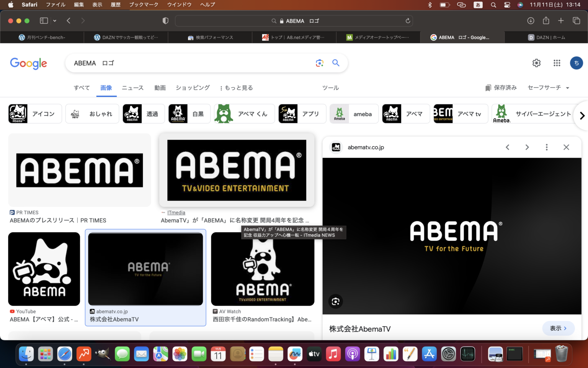Select the すべて search tab

pyautogui.click(x=82, y=88)
